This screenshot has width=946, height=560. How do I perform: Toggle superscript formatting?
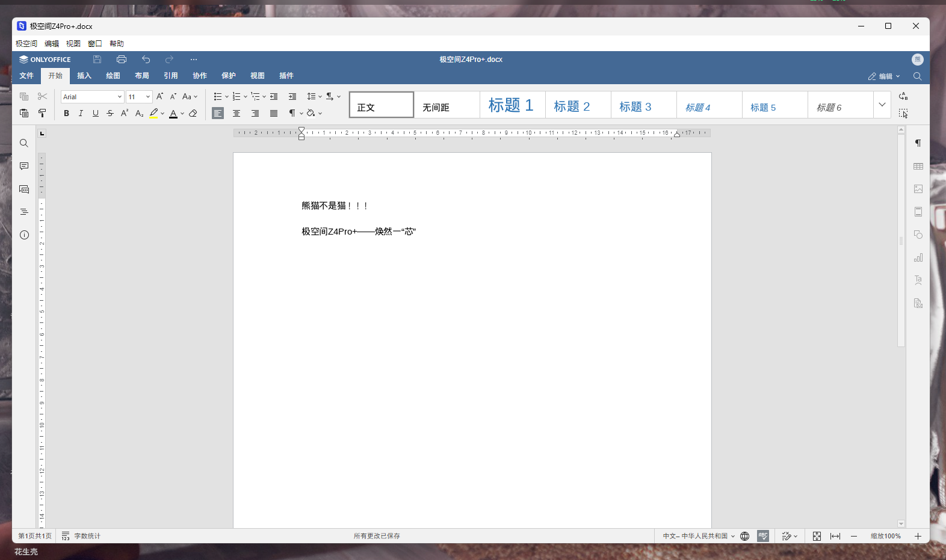125,113
